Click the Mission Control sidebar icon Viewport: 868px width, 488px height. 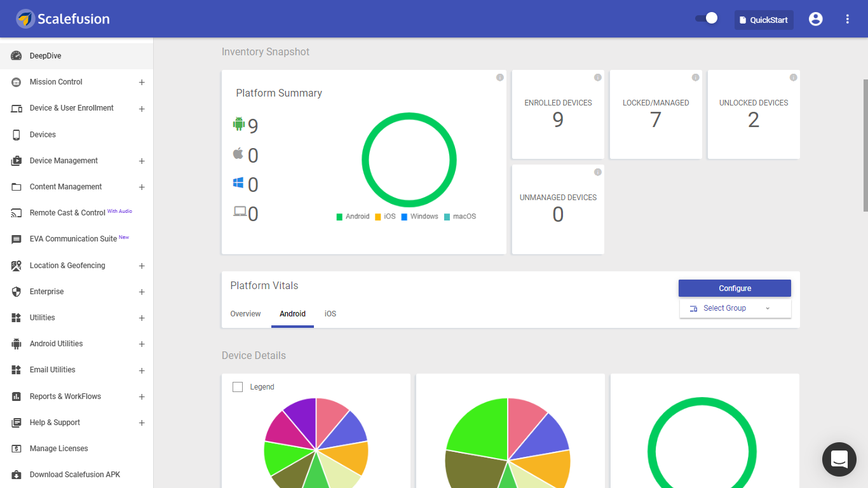pos(17,82)
